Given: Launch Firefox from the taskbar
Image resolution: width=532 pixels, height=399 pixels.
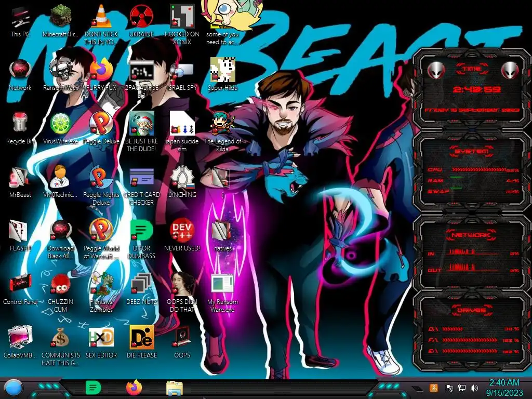Looking at the screenshot, I should 134,388.
